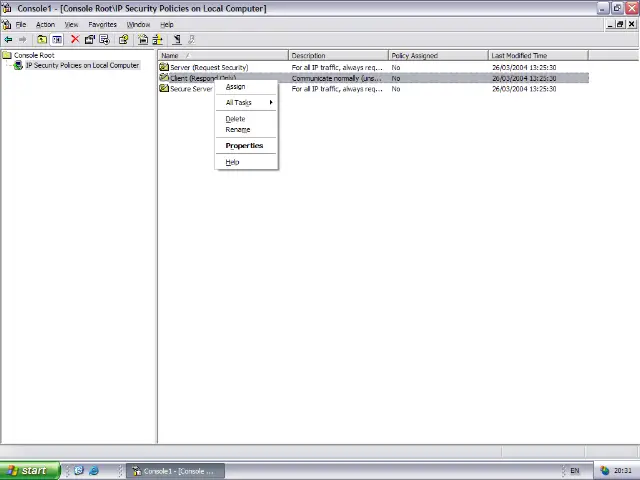
Task: Open the Window menu
Action: pyautogui.click(x=138, y=24)
